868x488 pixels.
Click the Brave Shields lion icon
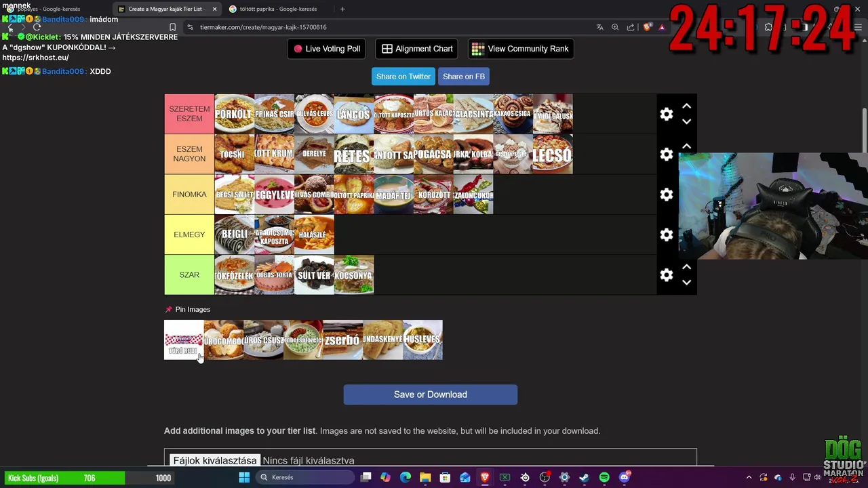[648, 27]
